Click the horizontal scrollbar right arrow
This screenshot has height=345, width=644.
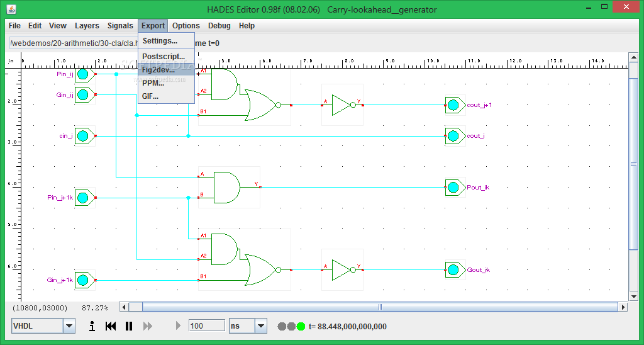623,307
